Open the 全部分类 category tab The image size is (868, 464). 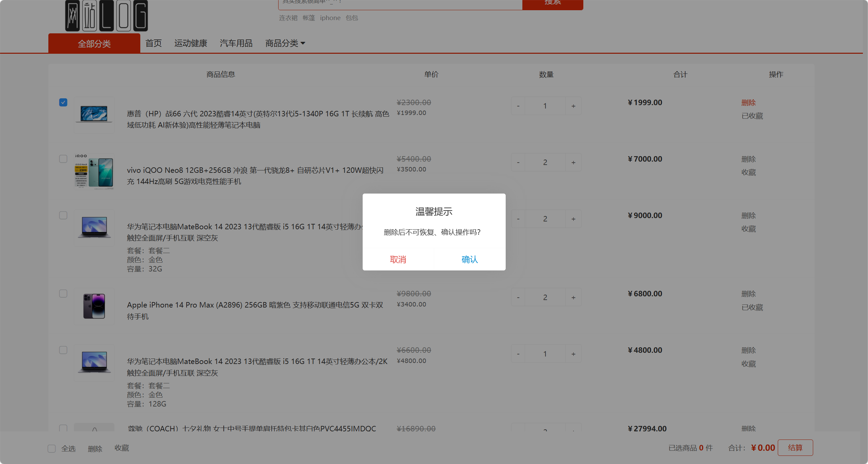click(x=94, y=44)
